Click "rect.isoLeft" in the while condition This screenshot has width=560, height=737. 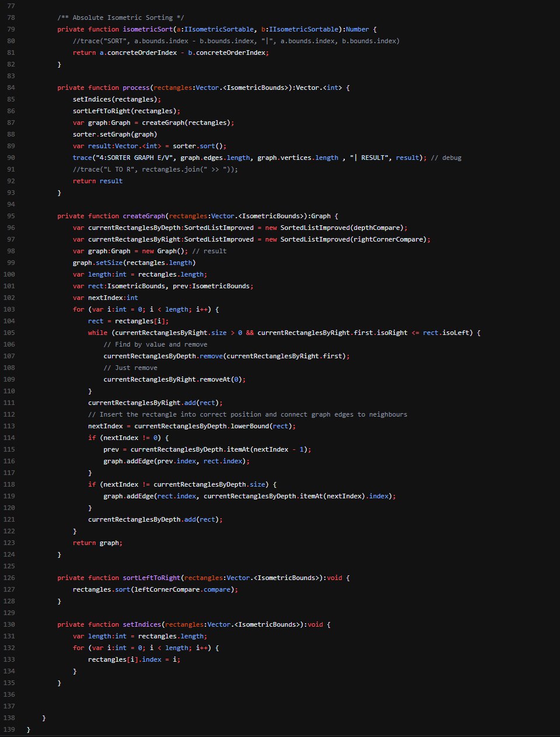click(446, 333)
